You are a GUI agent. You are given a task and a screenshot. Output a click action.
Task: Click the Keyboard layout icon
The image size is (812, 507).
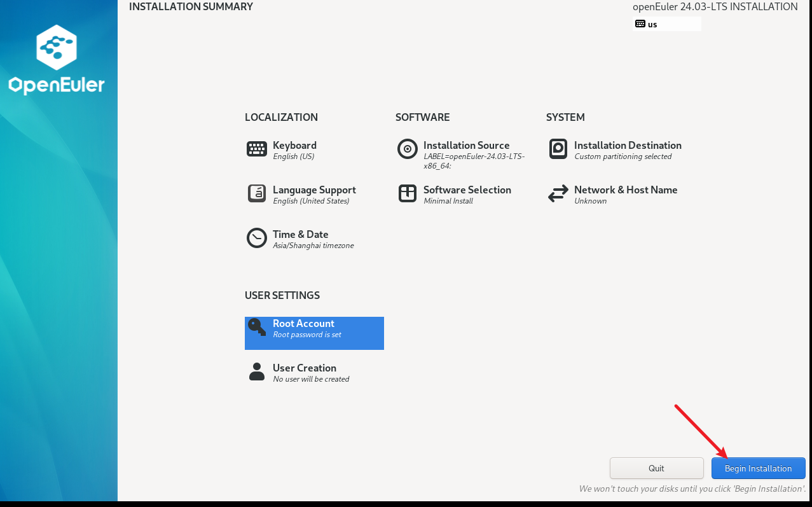coord(257,149)
